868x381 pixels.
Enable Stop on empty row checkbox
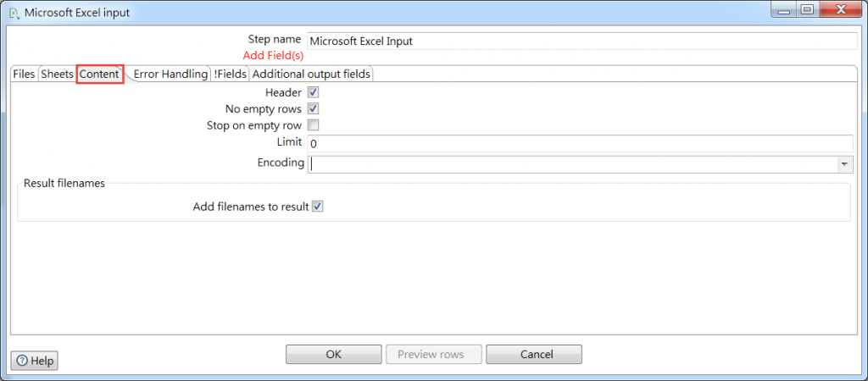point(314,125)
